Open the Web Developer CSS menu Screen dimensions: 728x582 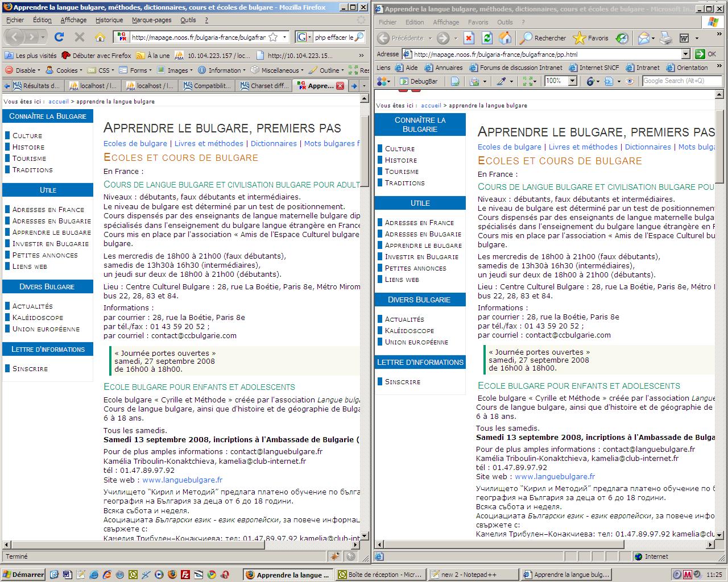point(101,70)
